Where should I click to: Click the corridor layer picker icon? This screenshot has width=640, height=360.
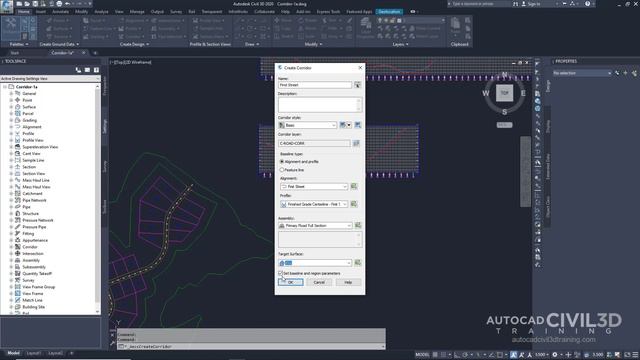356,143
